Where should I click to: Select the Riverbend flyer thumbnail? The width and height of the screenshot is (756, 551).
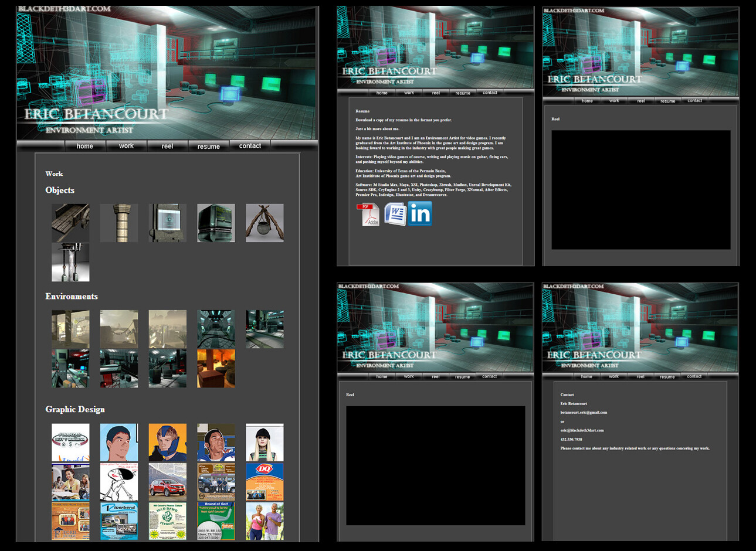(x=119, y=521)
